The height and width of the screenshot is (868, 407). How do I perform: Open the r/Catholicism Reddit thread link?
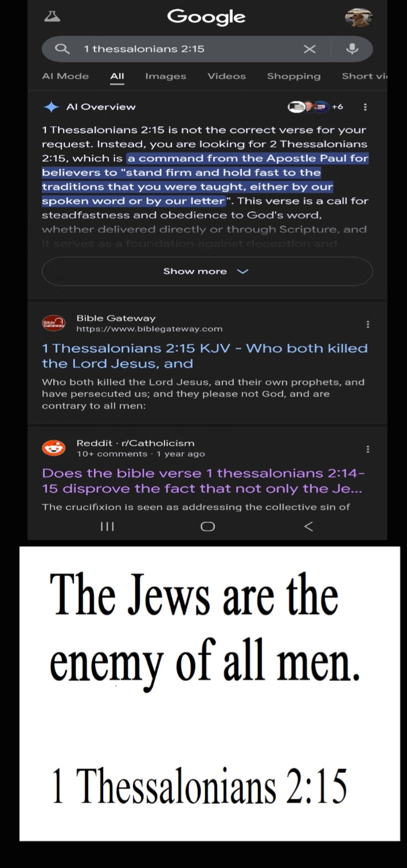tap(203, 481)
